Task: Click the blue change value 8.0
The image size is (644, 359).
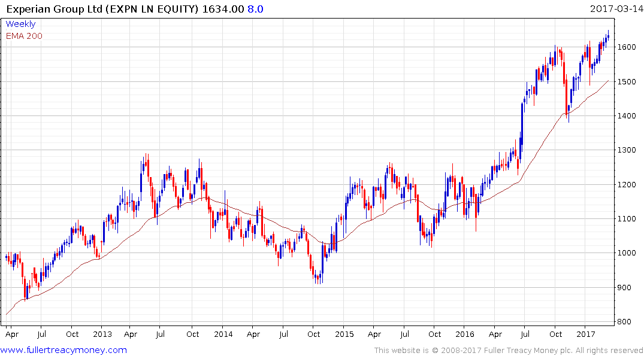Action: point(255,8)
